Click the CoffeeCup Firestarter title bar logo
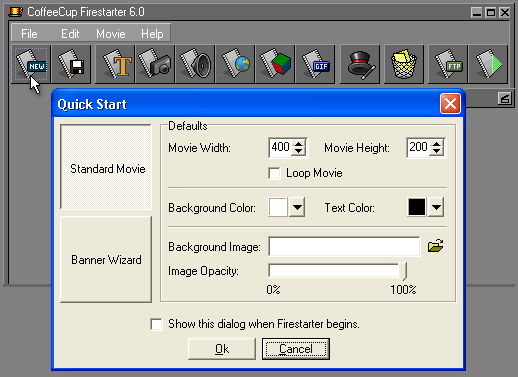Viewport: 518px width, 377px height. (x=15, y=12)
